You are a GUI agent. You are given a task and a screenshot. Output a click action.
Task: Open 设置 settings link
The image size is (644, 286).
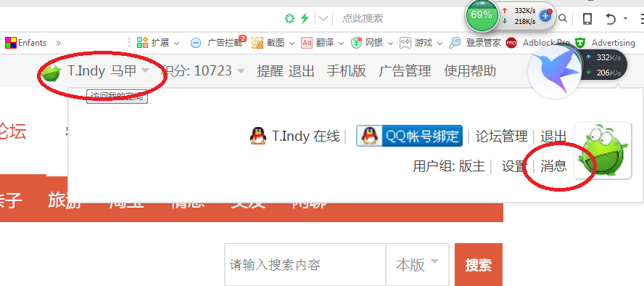(x=514, y=166)
